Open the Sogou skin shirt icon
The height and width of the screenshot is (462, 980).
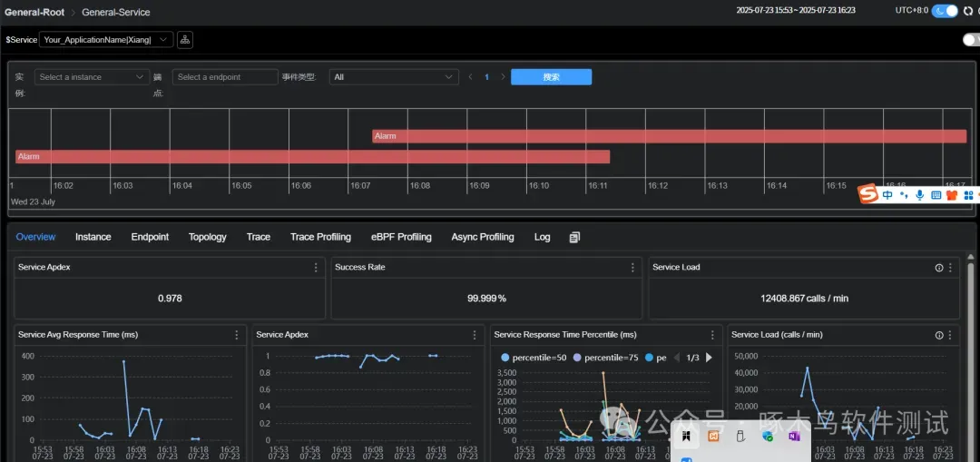point(952,195)
